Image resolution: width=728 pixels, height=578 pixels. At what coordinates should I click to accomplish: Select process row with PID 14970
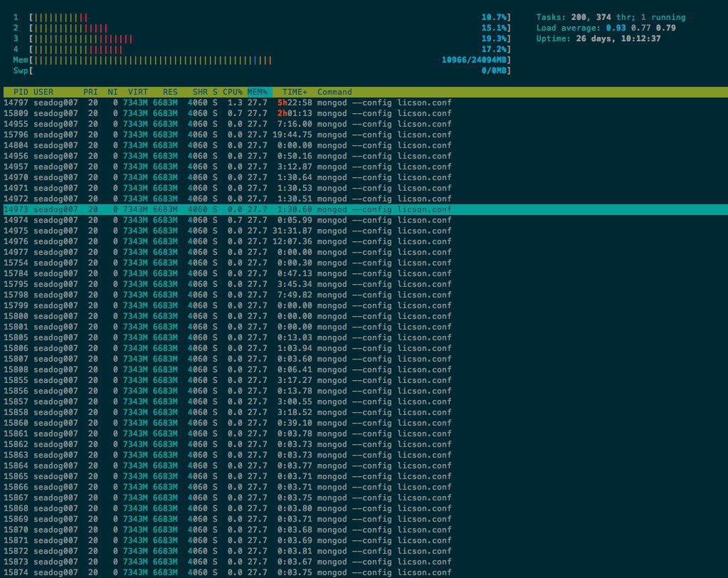(x=364, y=177)
